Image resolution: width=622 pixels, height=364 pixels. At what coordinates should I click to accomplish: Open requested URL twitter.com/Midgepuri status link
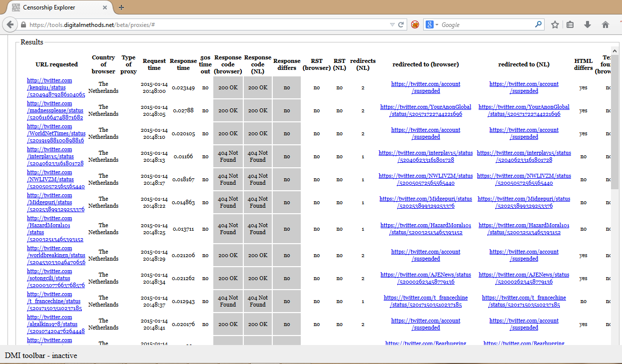(55, 202)
